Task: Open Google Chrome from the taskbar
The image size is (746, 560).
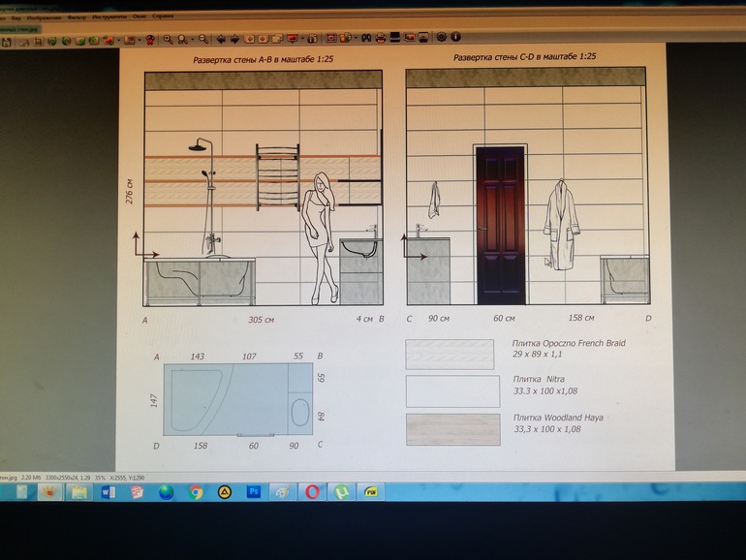Action: click(x=195, y=491)
